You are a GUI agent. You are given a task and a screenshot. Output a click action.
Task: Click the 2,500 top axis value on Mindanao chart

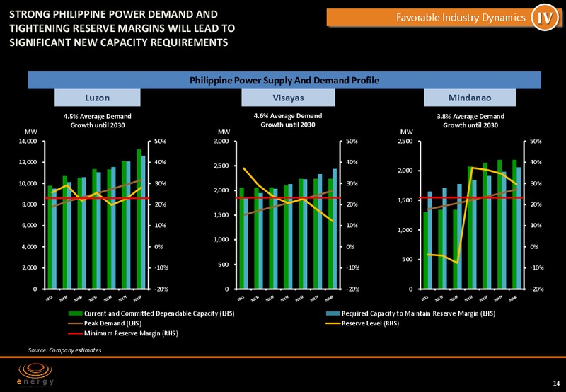tap(405, 142)
